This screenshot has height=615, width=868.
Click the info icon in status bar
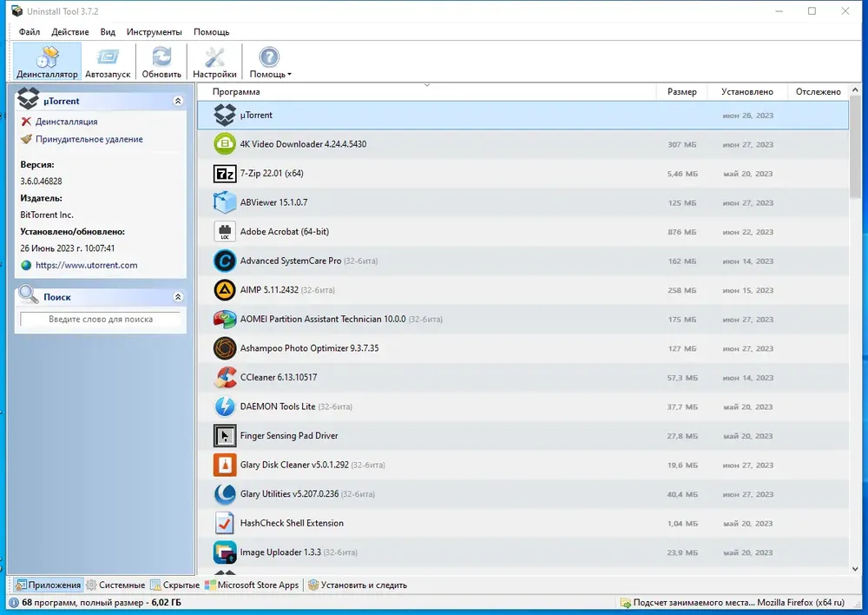click(14, 602)
